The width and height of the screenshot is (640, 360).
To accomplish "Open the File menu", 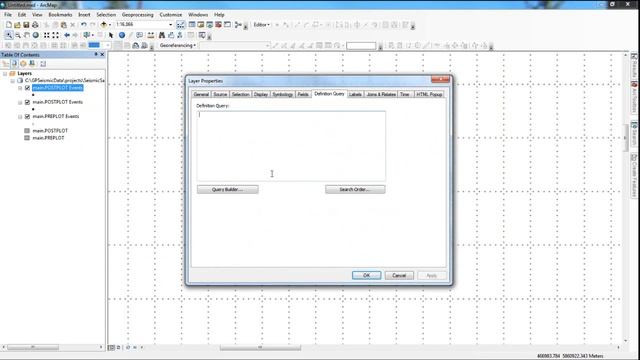I will 8,15.
